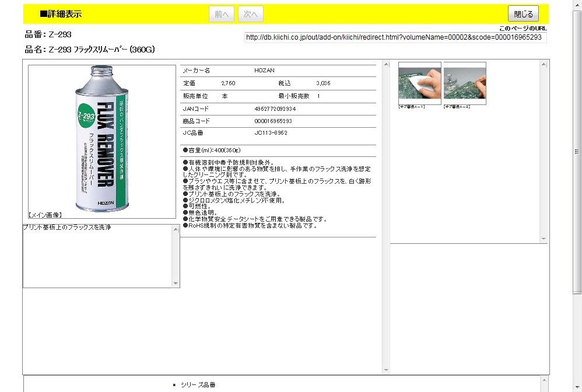Click JC part number JC113-8962
Screen dimensions: 582x392
[271, 133]
